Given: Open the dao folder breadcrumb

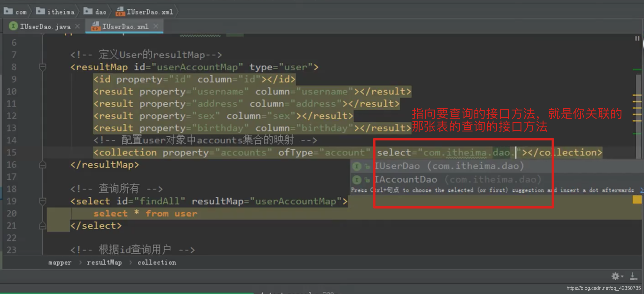Looking at the screenshot, I should coord(95,12).
